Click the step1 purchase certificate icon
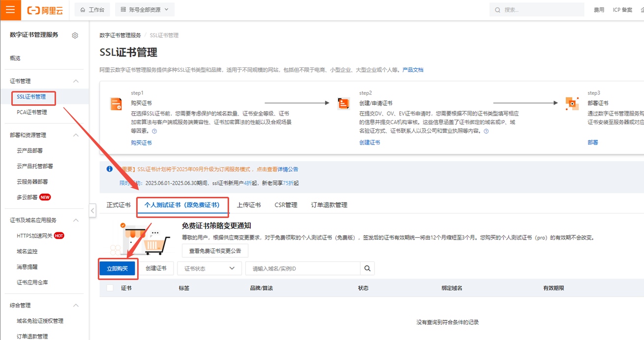Image resolution: width=644 pixels, height=340 pixels. (x=116, y=104)
